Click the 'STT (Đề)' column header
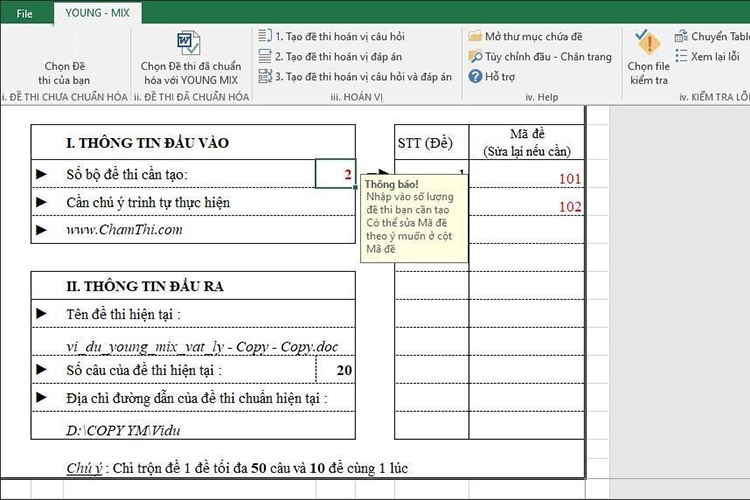750x500 pixels. point(431,142)
